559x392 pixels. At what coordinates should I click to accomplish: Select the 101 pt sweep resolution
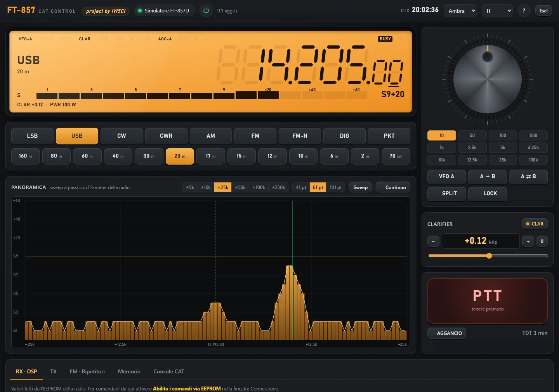click(336, 187)
